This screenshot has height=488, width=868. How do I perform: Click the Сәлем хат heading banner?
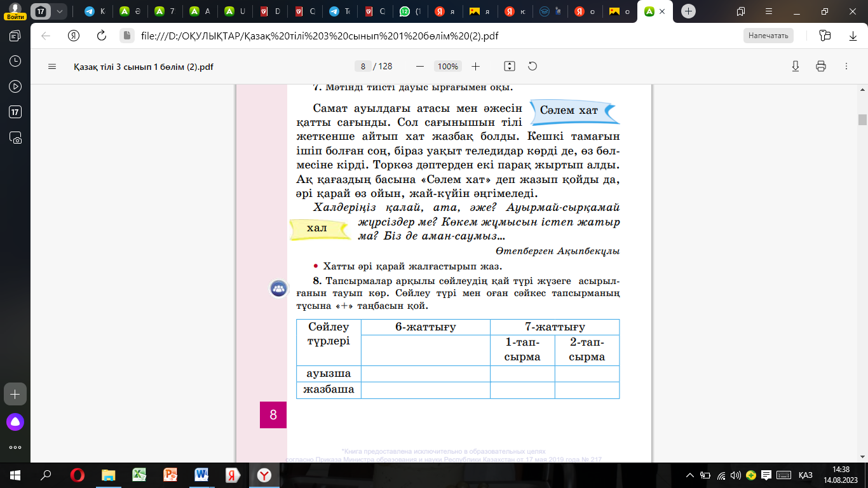(574, 111)
